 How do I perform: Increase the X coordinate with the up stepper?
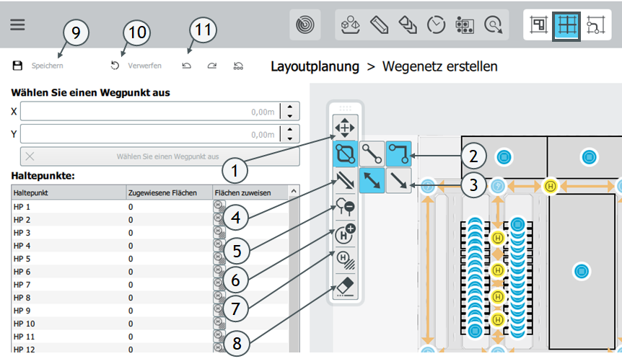coord(289,107)
